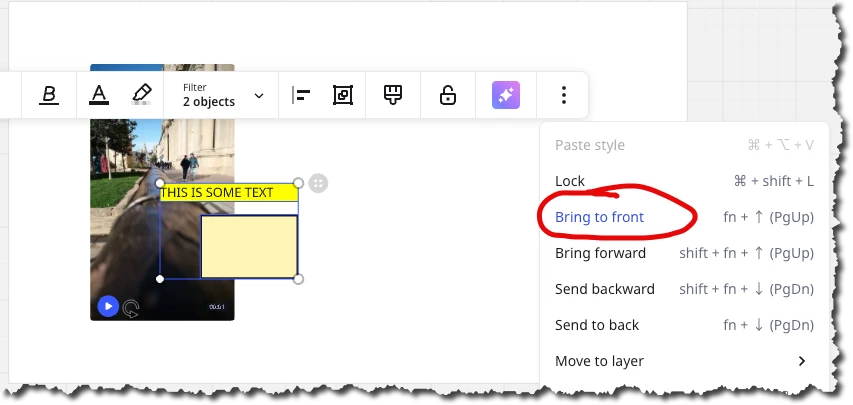Click the group objects icon
This screenshot has height=405, width=853.
(343, 95)
